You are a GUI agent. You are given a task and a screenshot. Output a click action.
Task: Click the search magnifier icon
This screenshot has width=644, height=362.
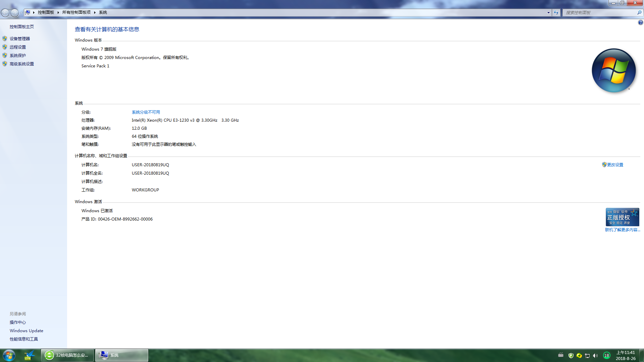click(639, 12)
